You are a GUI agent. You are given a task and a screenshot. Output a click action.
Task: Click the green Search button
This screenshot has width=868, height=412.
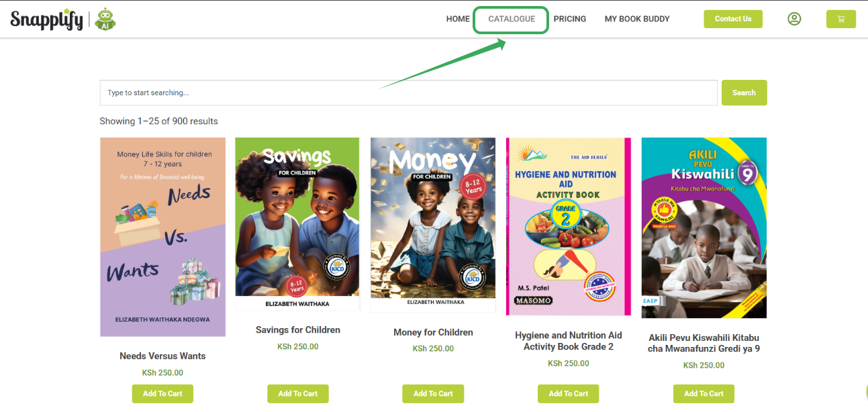pyautogui.click(x=744, y=93)
